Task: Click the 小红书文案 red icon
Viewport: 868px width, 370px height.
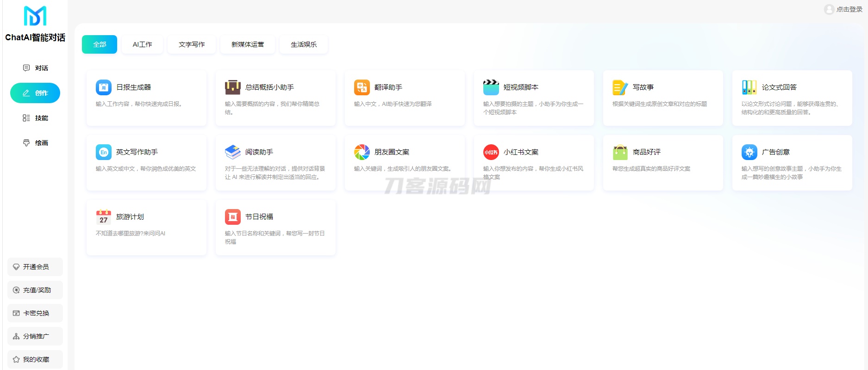Action: (491, 152)
